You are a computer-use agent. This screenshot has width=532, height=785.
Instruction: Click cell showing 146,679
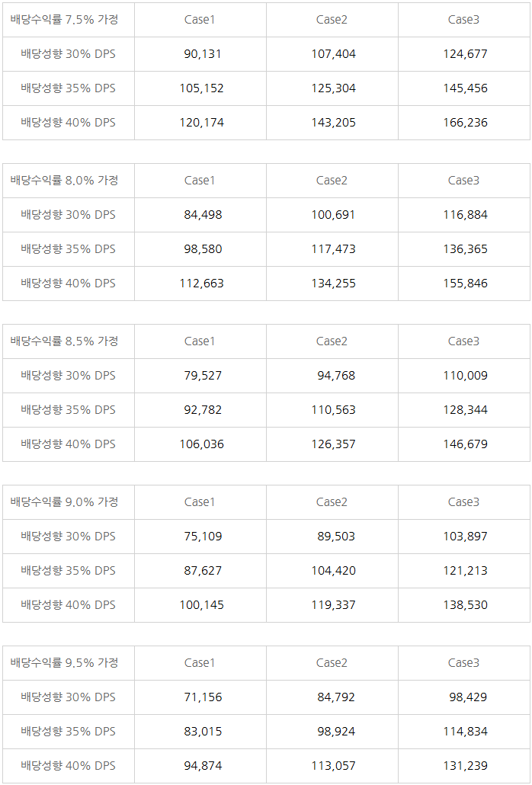tap(466, 444)
